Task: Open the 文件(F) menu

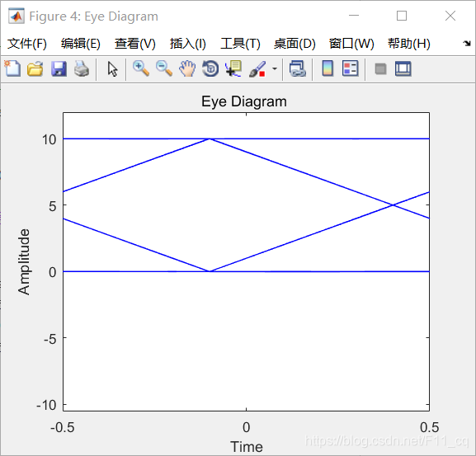Action: 27,44
